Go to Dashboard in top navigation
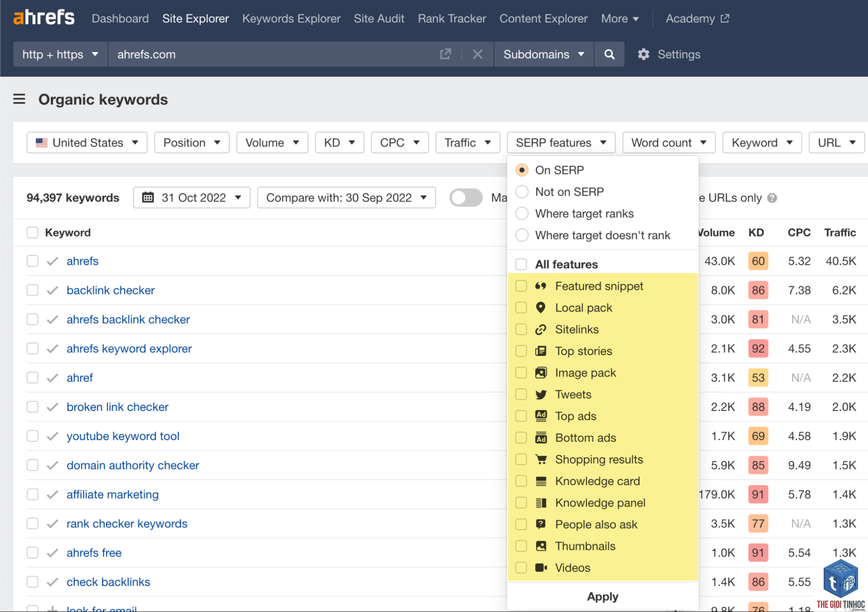Viewport: 868px width, 612px height. coord(120,19)
